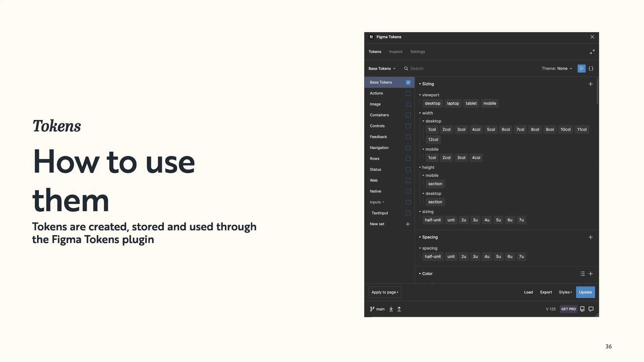Uncheck the Base Tokens set checkbox
The height and width of the screenshot is (362, 644).
tap(408, 82)
